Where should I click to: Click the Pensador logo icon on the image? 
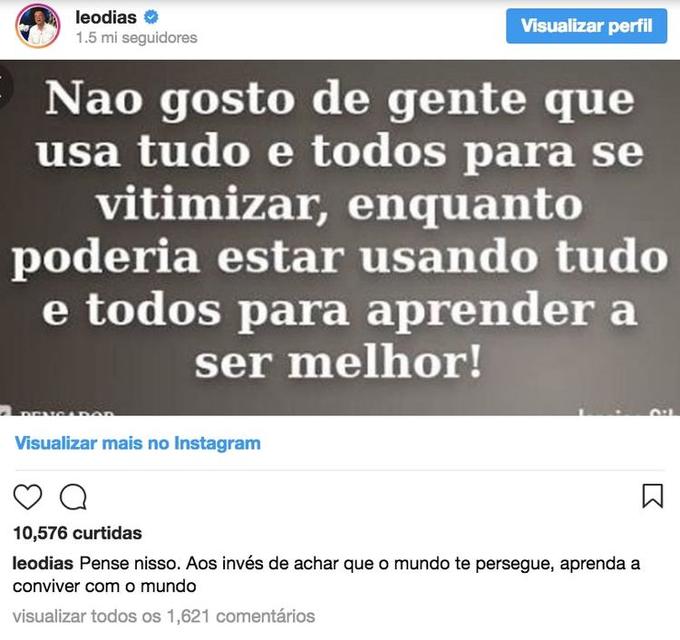point(5,411)
